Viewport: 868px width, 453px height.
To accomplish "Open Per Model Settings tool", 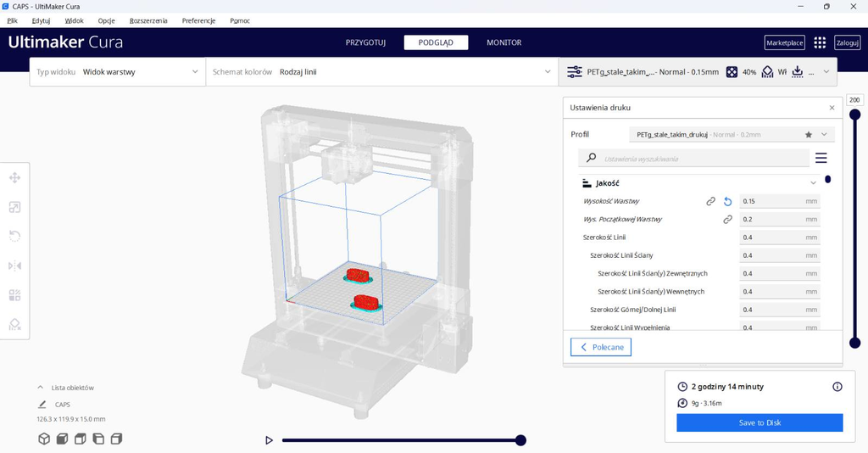I will pyautogui.click(x=15, y=295).
